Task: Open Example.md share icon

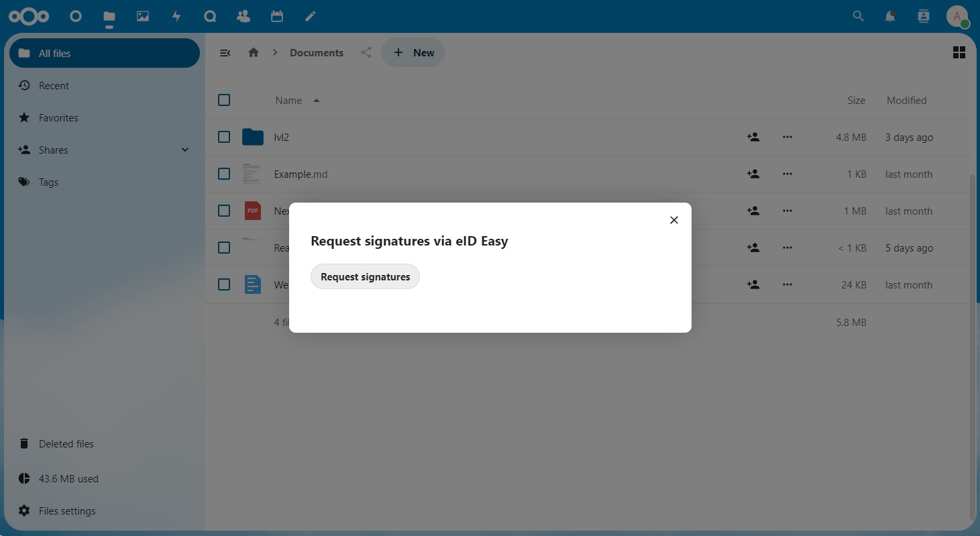Action: 753,174
